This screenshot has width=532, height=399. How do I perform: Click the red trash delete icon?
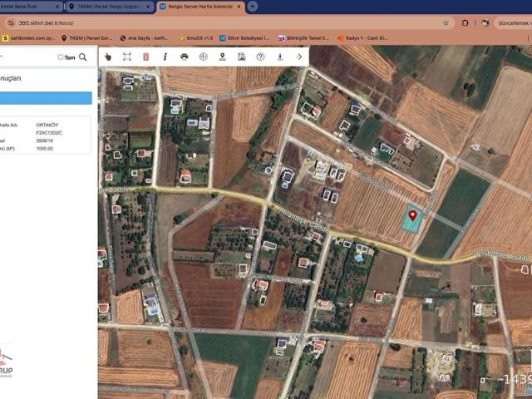(146, 57)
